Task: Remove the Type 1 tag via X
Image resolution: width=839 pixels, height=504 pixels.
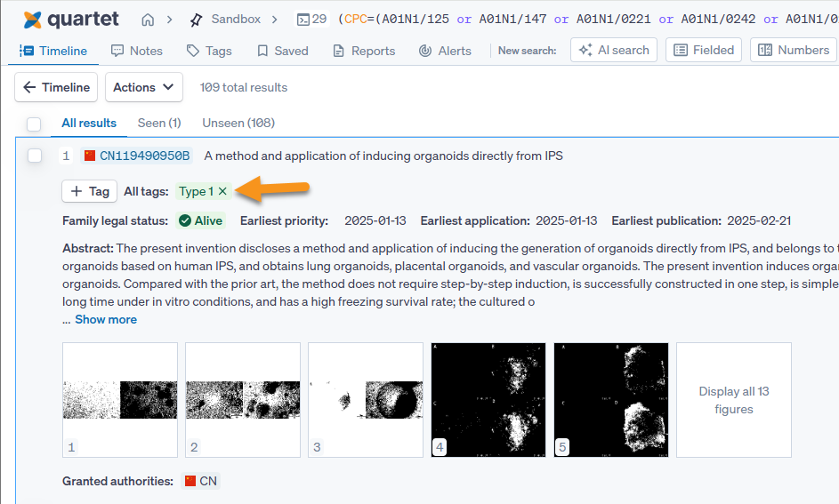Action: coord(222,191)
